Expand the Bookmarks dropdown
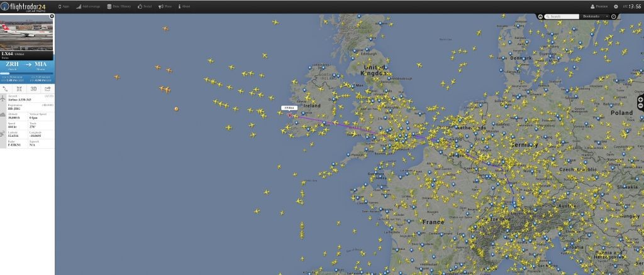Viewport: 644px width, 275px height. (594, 16)
